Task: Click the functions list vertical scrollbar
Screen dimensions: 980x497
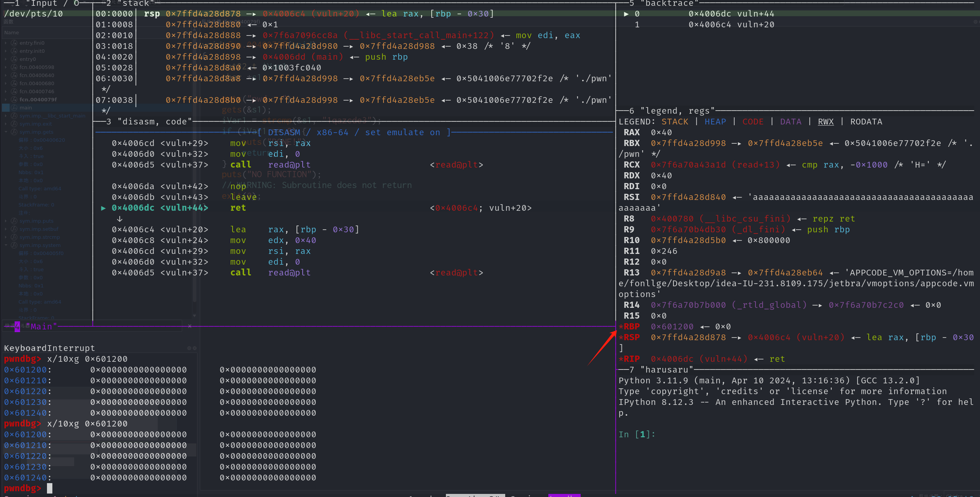Action: coord(194,173)
